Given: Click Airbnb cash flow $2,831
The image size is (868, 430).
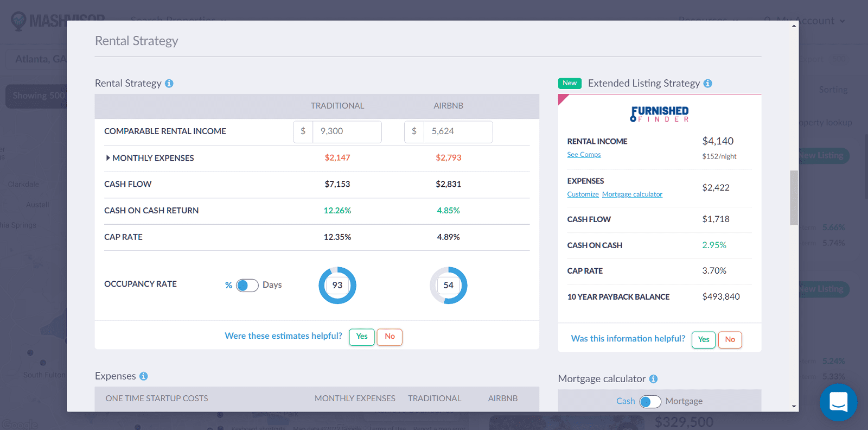Looking at the screenshot, I should click(449, 185).
